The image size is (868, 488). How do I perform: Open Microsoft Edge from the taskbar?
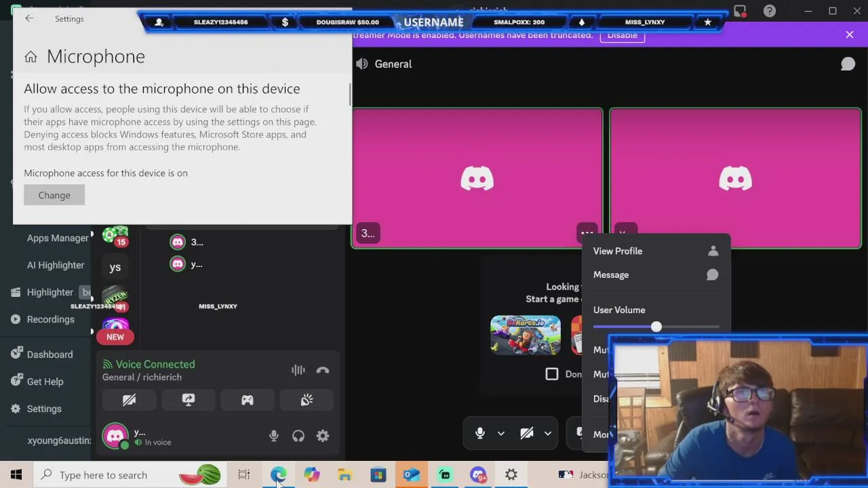(278, 474)
